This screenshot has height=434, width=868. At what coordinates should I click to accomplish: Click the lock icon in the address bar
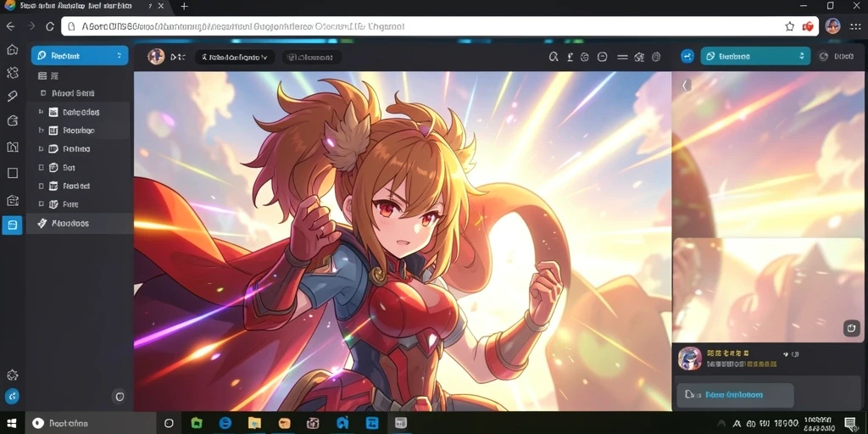point(71,26)
